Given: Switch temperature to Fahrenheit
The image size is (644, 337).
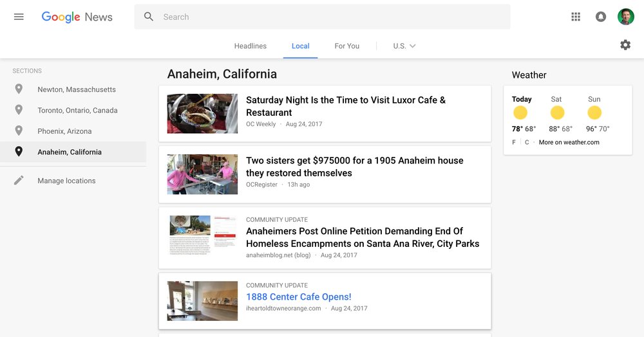Looking at the screenshot, I should 514,142.
